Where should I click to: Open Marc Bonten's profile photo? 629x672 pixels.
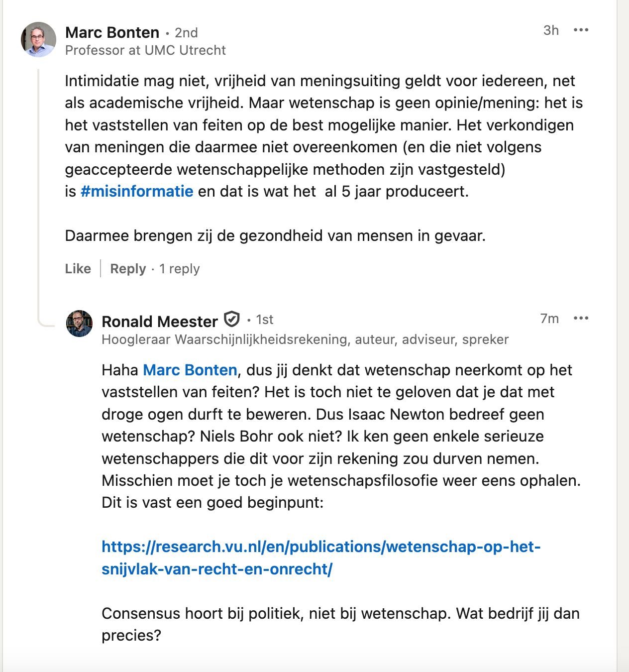click(x=38, y=39)
